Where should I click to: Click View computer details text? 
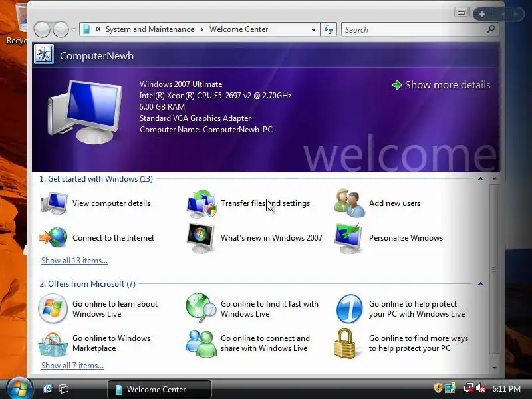coord(111,203)
